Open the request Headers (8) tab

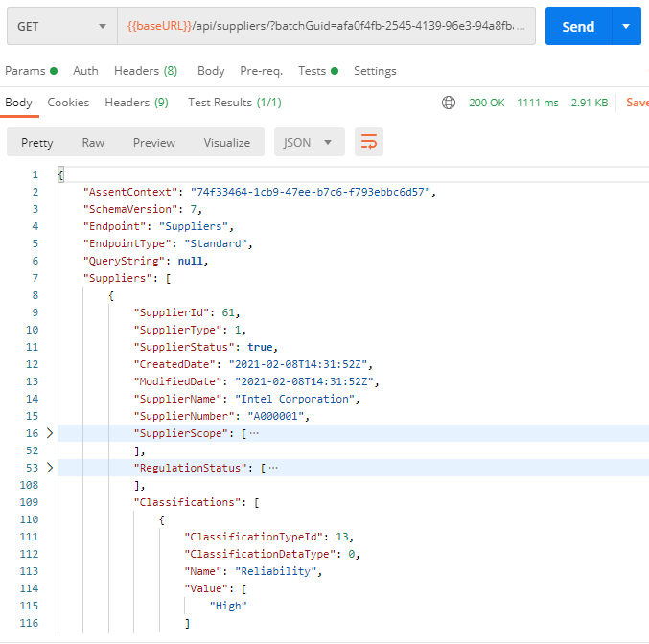(x=146, y=71)
